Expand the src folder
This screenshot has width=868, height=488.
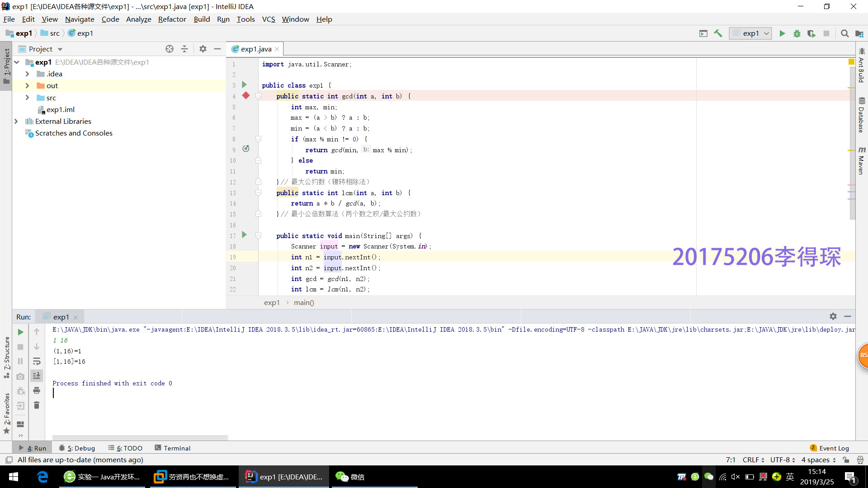click(x=27, y=98)
